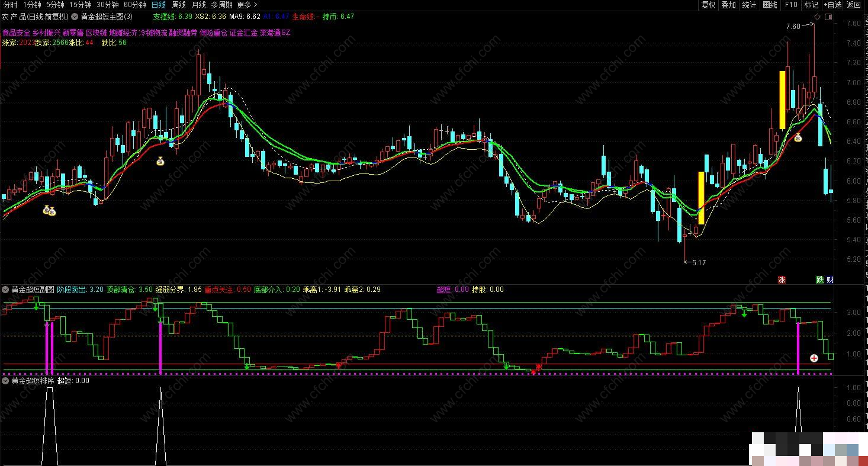This screenshot has height=466, width=868.
Task: Switch to the 5分钟 period tab
Action: point(55,5)
